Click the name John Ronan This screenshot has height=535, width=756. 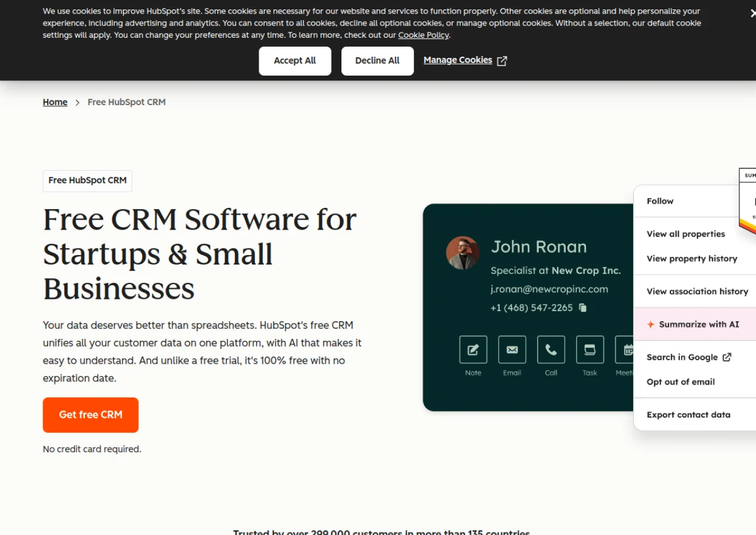[539, 247]
